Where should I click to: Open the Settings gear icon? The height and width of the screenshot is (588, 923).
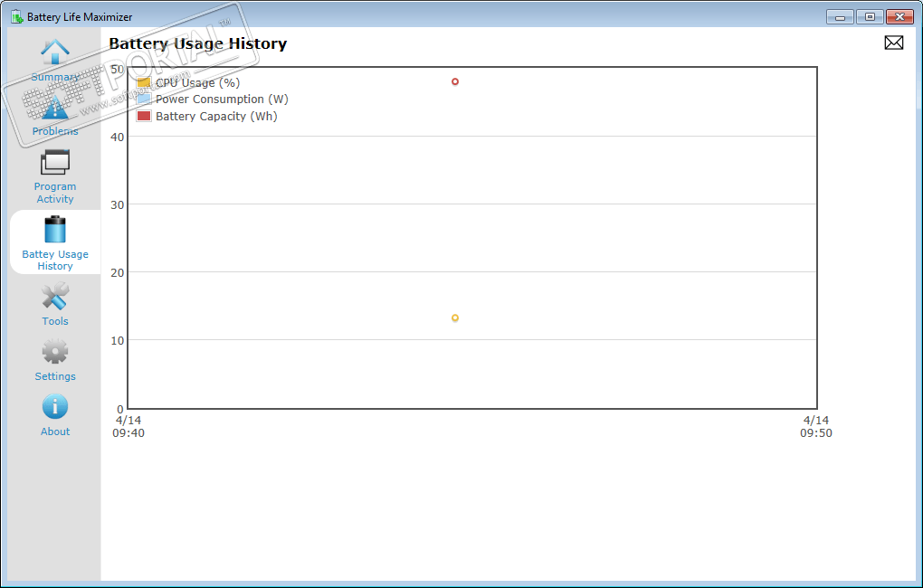tap(54, 351)
